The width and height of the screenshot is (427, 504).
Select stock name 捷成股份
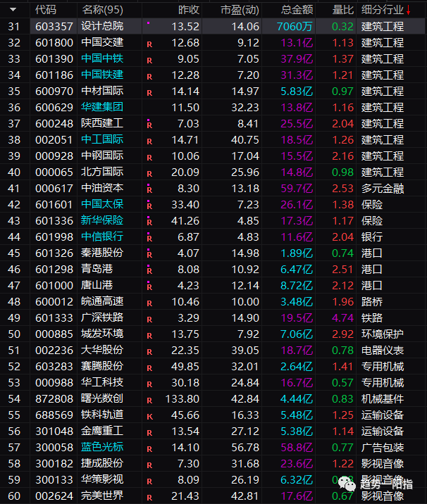[x=102, y=463]
